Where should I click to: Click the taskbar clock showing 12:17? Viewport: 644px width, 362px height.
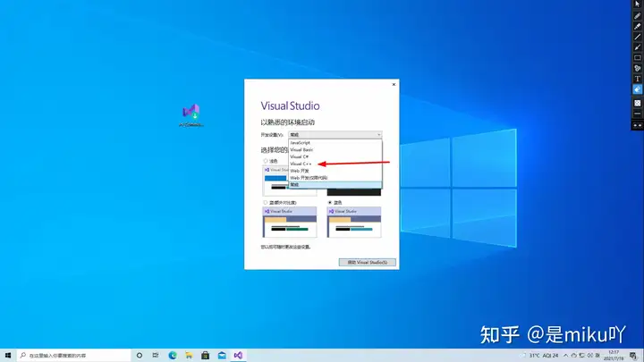click(x=614, y=356)
